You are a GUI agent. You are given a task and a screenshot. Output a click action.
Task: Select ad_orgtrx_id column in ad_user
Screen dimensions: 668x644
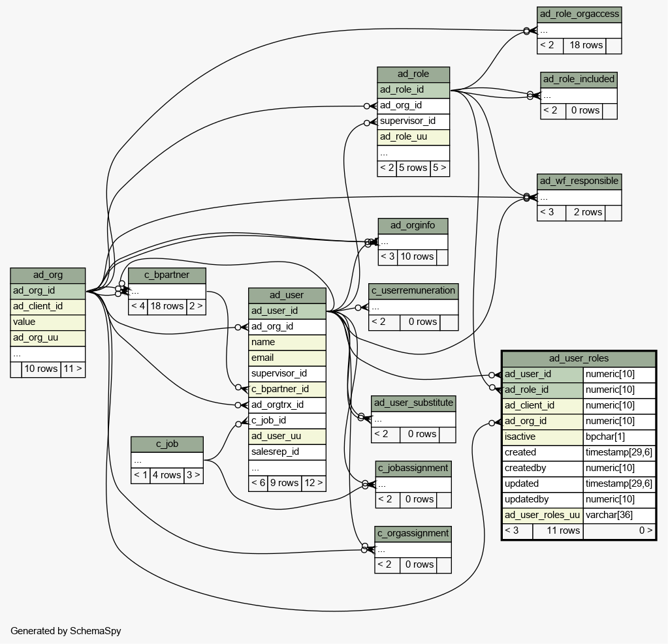(287, 405)
